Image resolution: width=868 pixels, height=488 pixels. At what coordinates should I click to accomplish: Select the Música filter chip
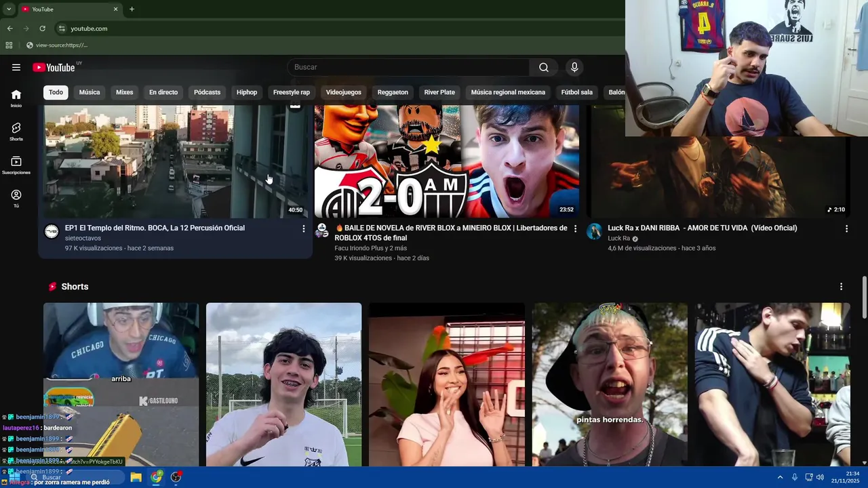[x=90, y=92]
